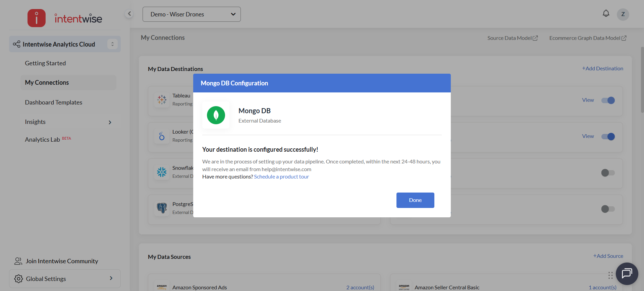The image size is (644, 291).
Task: Collapse the sidebar with arrow button
Action: [x=129, y=14]
